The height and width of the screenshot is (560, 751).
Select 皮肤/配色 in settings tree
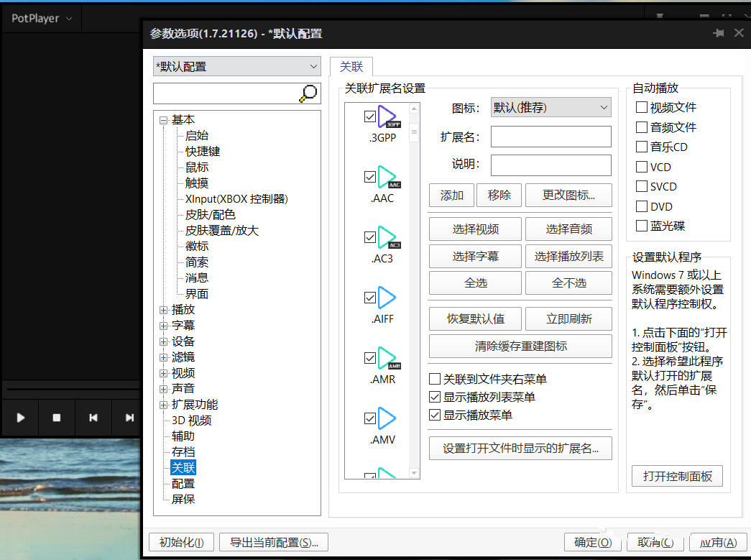point(211,215)
